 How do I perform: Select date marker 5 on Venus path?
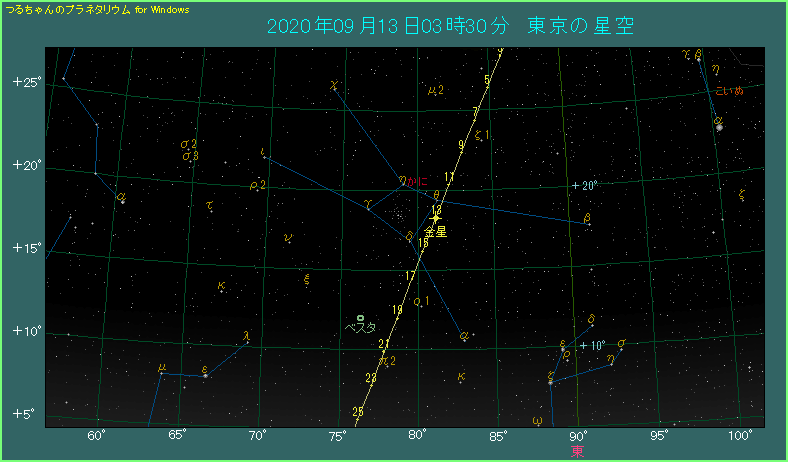(487, 79)
